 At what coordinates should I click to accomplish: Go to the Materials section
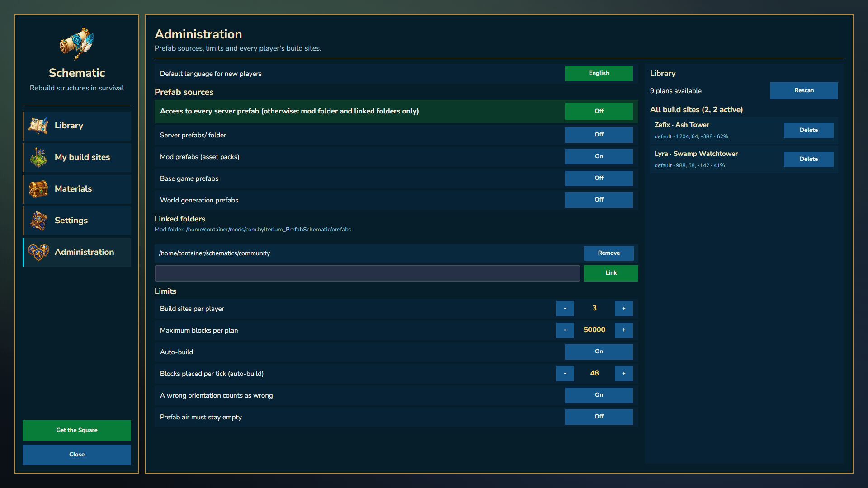click(x=77, y=189)
